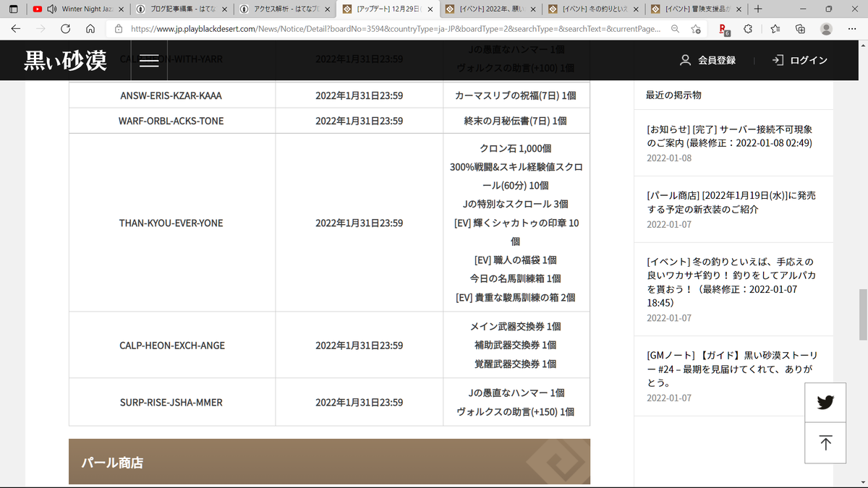The image size is (868, 488).
Task: Open the 冬の釣り ワカサギ釣り event post
Action: (731, 282)
